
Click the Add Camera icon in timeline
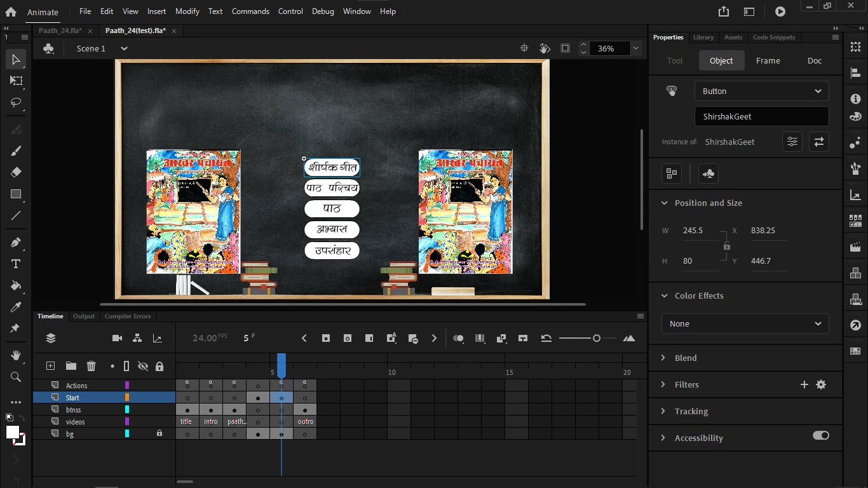pyautogui.click(x=117, y=339)
